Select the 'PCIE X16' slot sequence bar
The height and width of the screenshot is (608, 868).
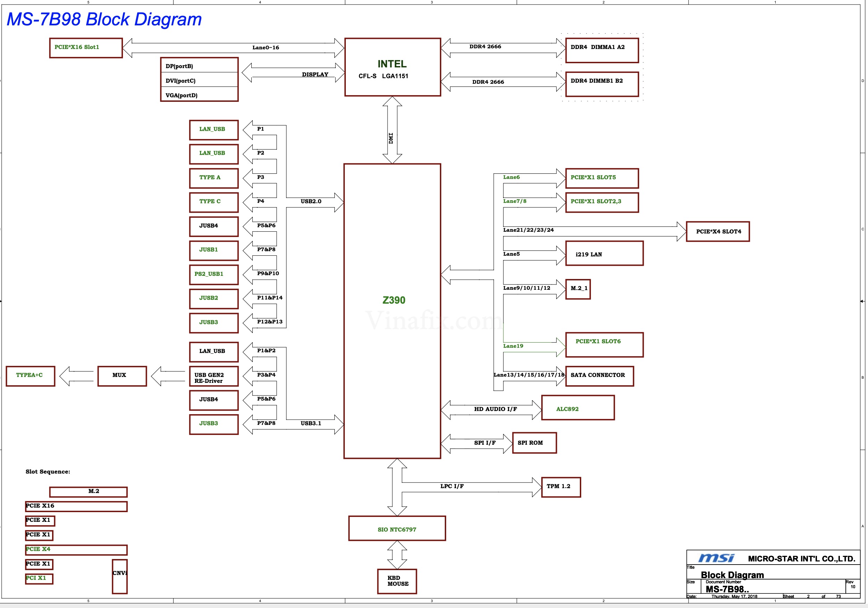point(76,506)
